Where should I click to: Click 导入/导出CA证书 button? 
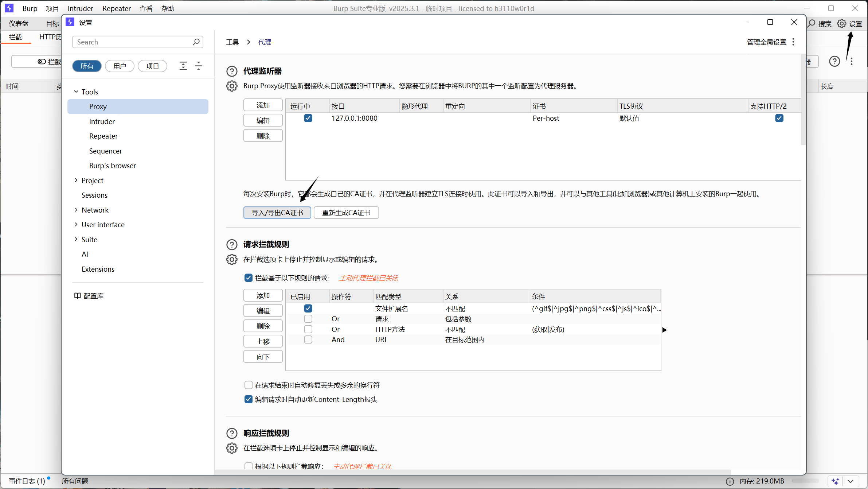[277, 213]
